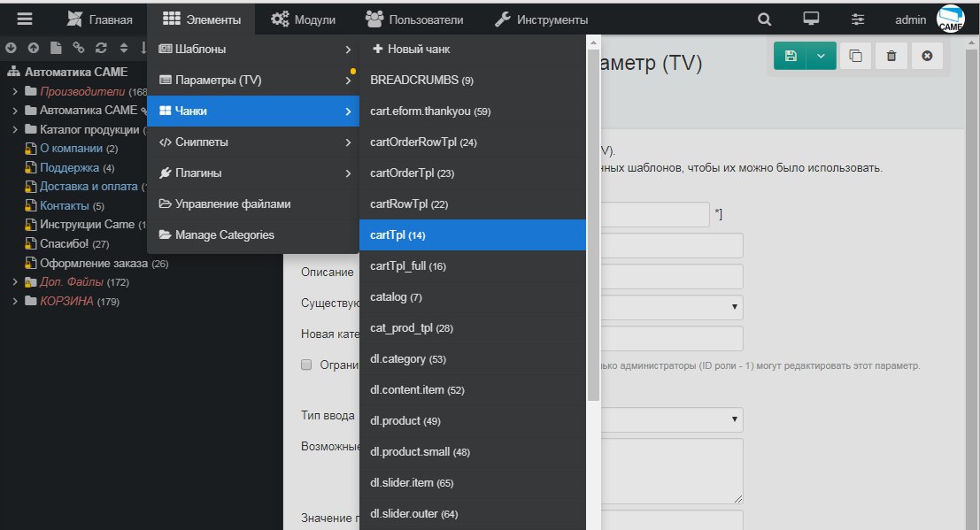The width and height of the screenshot is (980, 530).
Task: Open the Главная top menu
Action: click(99, 19)
